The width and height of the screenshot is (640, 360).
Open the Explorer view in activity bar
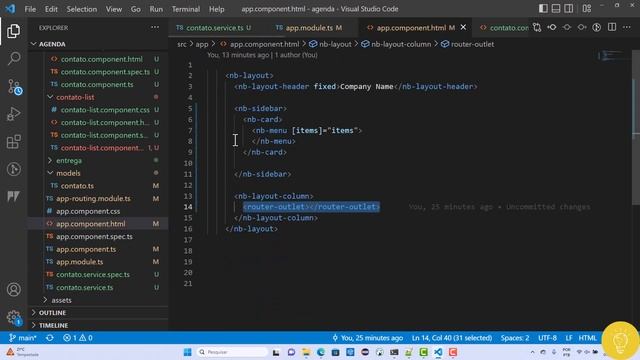[13, 31]
